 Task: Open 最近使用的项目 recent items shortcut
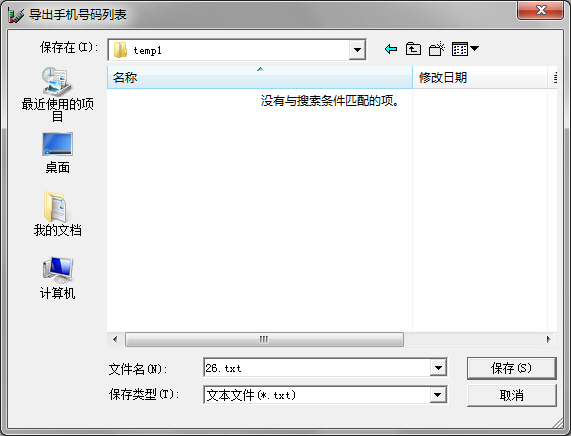[58, 95]
